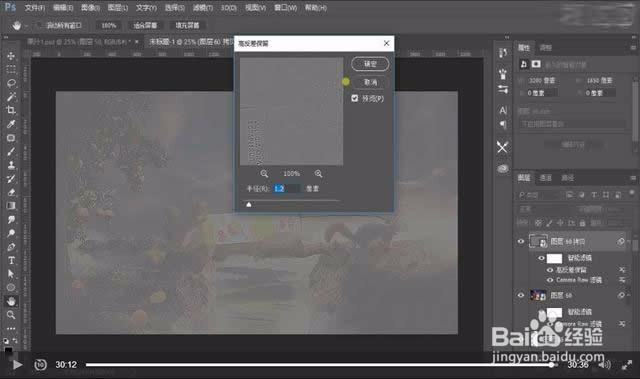Hide the upper Camera Raw filter
The width and height of the screenshot is (640, 379).
pos(550,280)
